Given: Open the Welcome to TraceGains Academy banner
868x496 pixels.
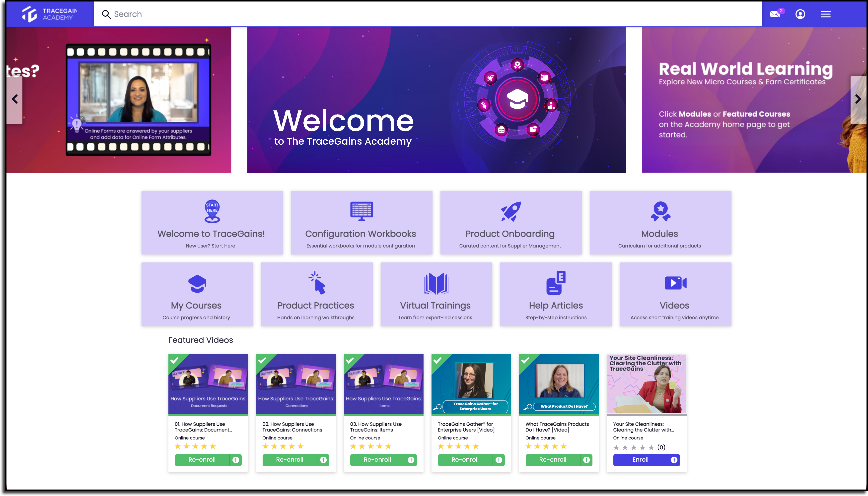Looking at the screenshot, I should coord(436,100).
